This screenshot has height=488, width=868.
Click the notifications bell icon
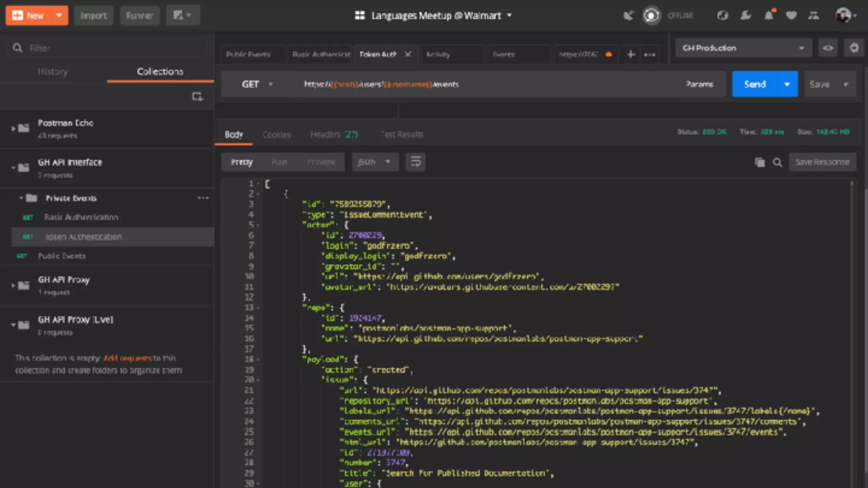[769, 16]
